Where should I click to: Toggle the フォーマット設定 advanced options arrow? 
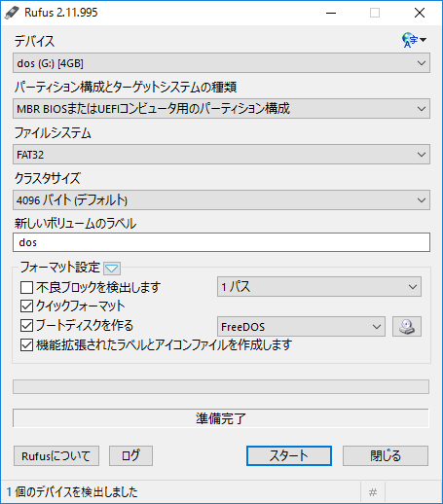pyautogui.click(x=112, y=269)
